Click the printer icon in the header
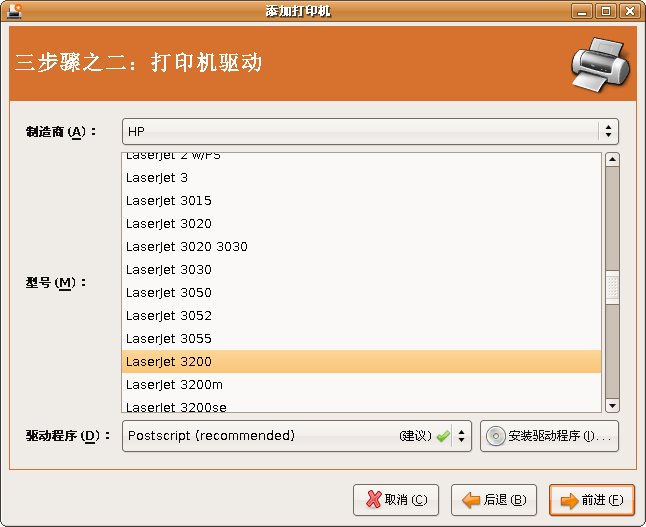Viewport: 646px width, 527px height. pyautogui.click(x=600, y=65)
